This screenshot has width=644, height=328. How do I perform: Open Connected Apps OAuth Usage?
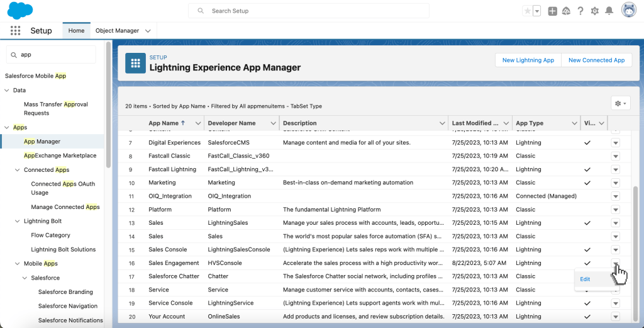coord(63,188)
